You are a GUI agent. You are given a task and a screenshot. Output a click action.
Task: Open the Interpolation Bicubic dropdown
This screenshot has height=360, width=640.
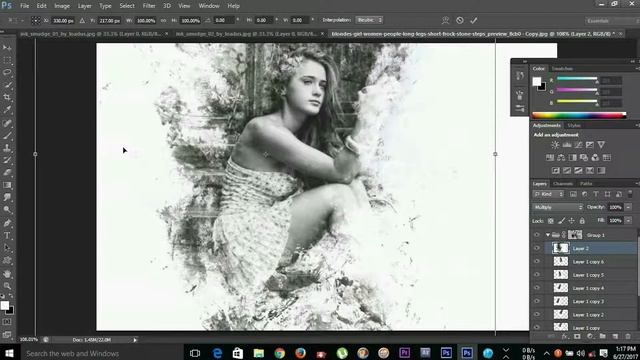click(x=369, y=20)
